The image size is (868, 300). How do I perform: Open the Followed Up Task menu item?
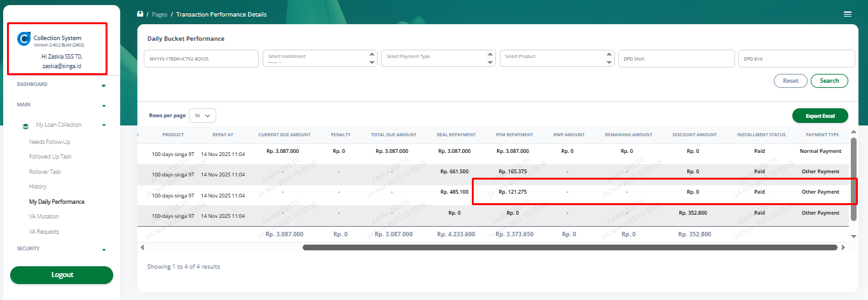[50, 156]
